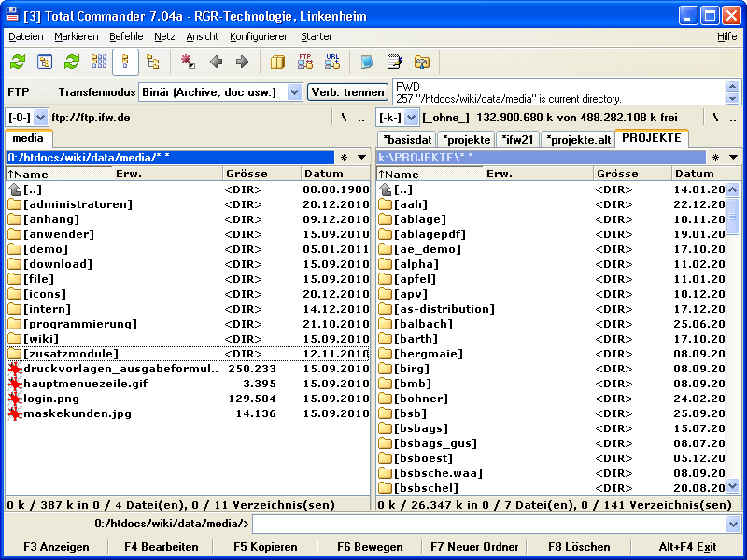Image resolution: width=747 pixels, height=560 pixels.
Task: Click the invert selection asterisk icon
Action: point(188,63)
